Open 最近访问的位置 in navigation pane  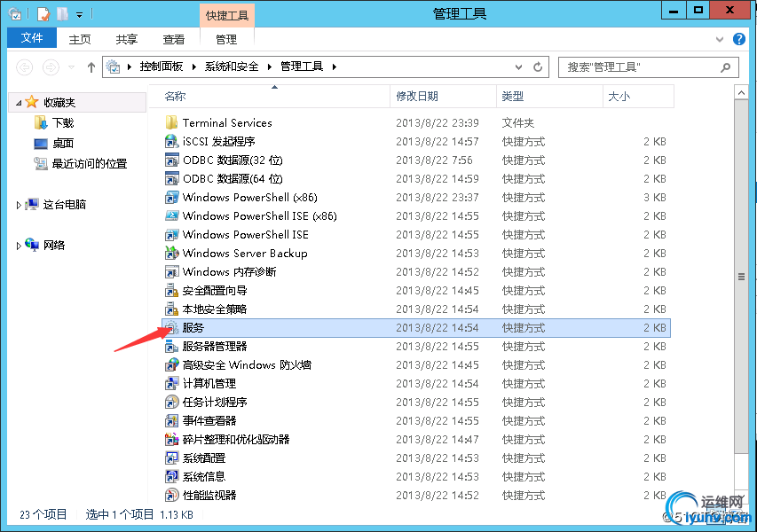click(x=90, y=164)
